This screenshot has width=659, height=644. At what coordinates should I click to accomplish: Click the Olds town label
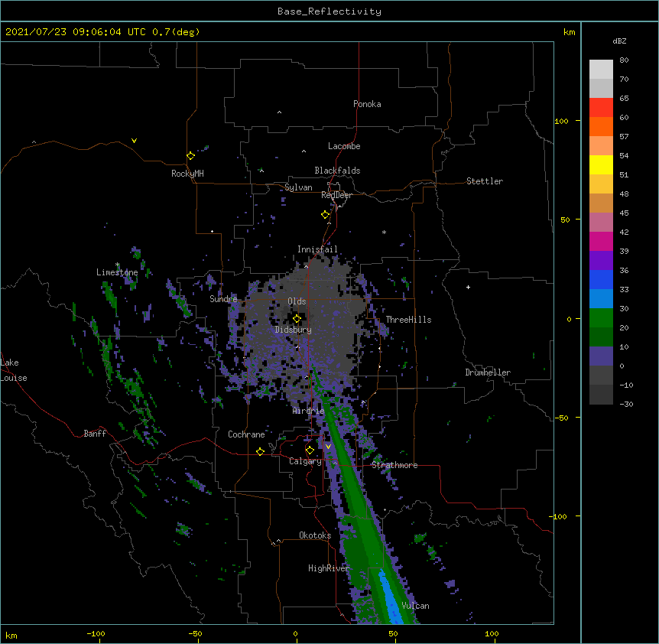[x=297, y=301]
